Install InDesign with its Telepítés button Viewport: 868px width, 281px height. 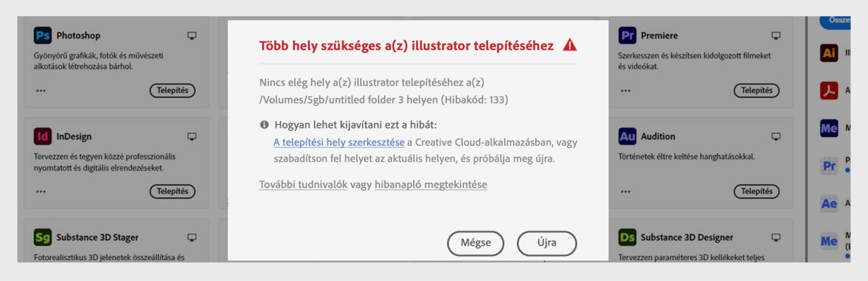pos(172,191)
